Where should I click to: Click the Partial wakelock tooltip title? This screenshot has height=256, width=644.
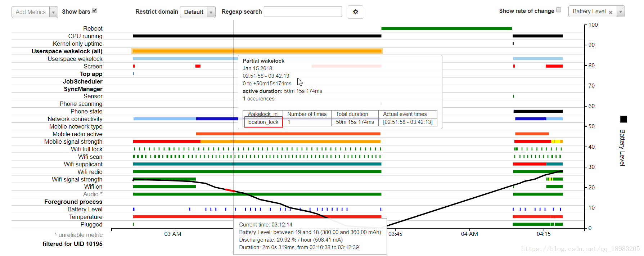coord(264,61)
